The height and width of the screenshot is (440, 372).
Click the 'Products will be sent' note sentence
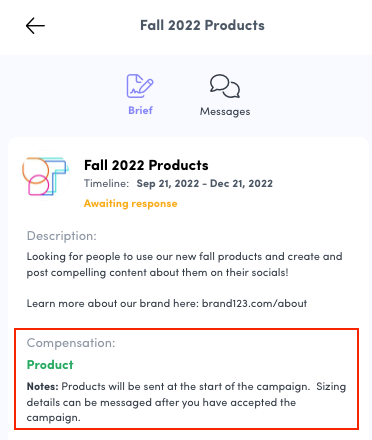tap(186, 387)
